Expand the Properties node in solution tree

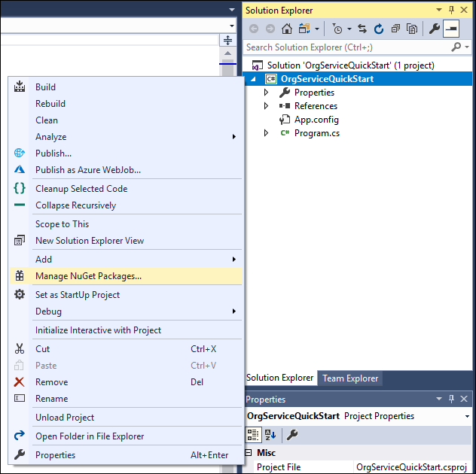(266, 92)
